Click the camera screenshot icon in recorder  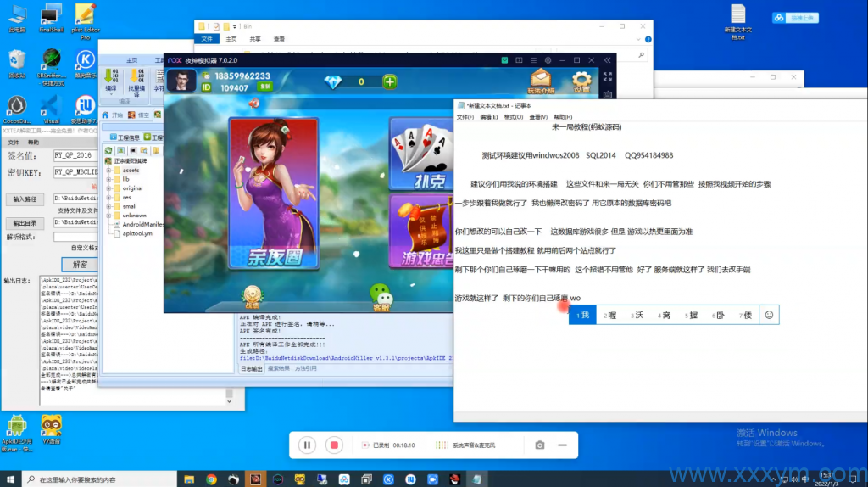tap(539, 445)
